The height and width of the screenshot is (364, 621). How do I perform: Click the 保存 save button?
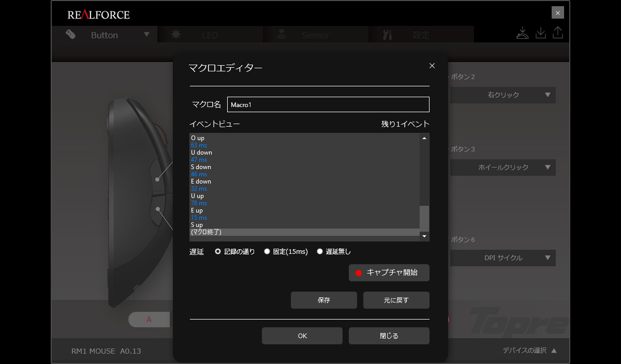pyautogui.click(x=324, y=300)
